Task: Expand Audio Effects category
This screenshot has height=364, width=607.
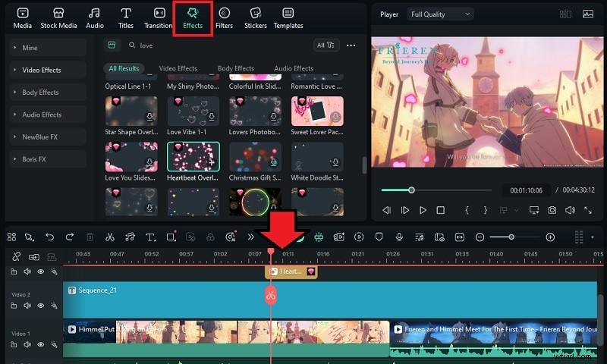Action: [x=48, y=115]
